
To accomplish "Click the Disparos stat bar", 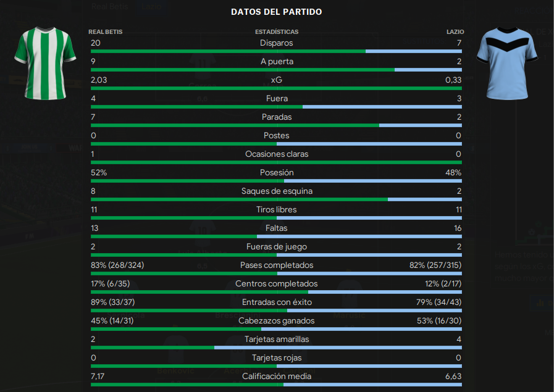I will pyautogui.click(x=276, y=52).
